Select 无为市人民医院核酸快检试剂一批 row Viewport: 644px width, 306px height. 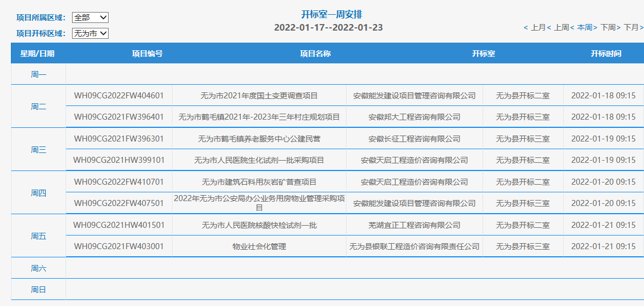[x=259, y=225]
